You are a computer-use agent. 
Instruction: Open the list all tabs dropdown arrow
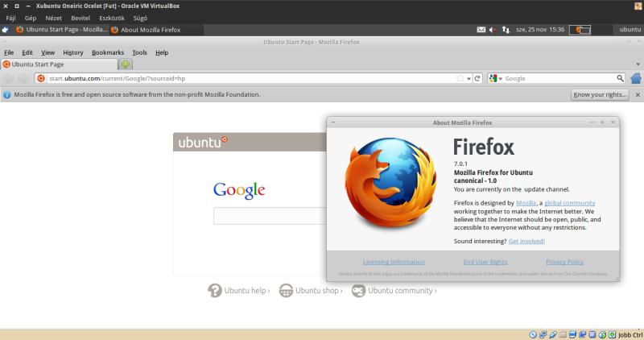pyautogui.click(x=638, y=64)
